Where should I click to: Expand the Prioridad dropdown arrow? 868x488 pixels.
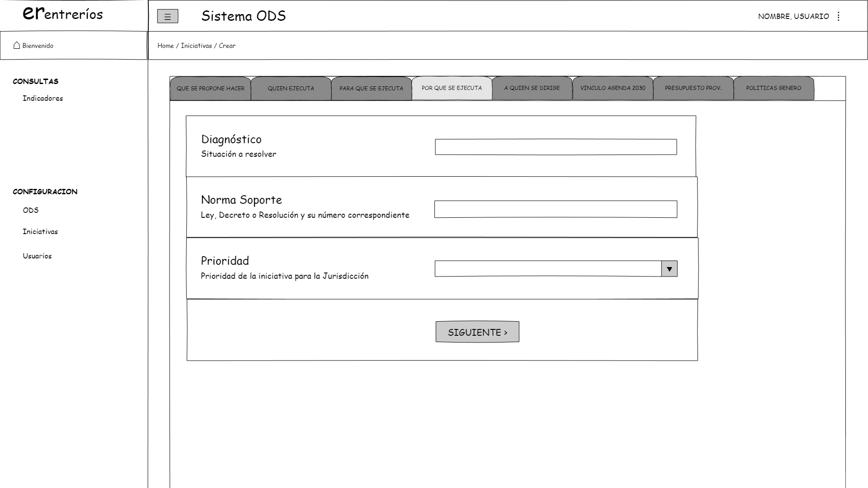(669, 269)
